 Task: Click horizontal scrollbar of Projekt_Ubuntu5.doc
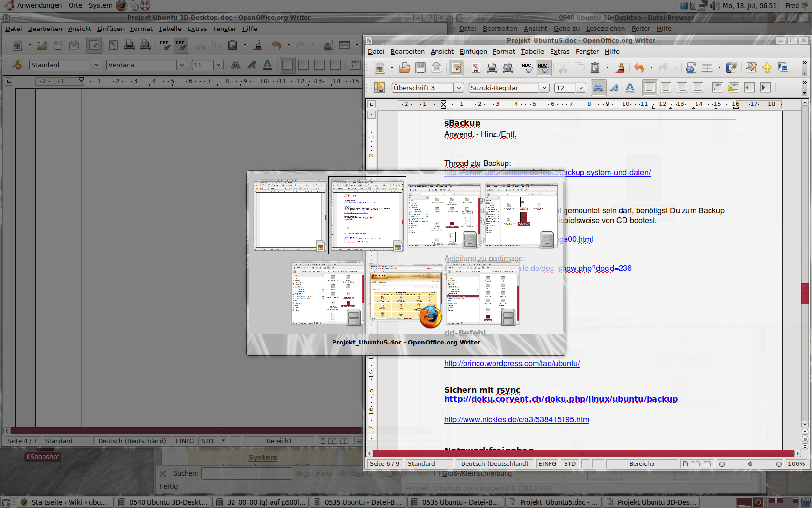pyautogui.click(x=583, y=453)
